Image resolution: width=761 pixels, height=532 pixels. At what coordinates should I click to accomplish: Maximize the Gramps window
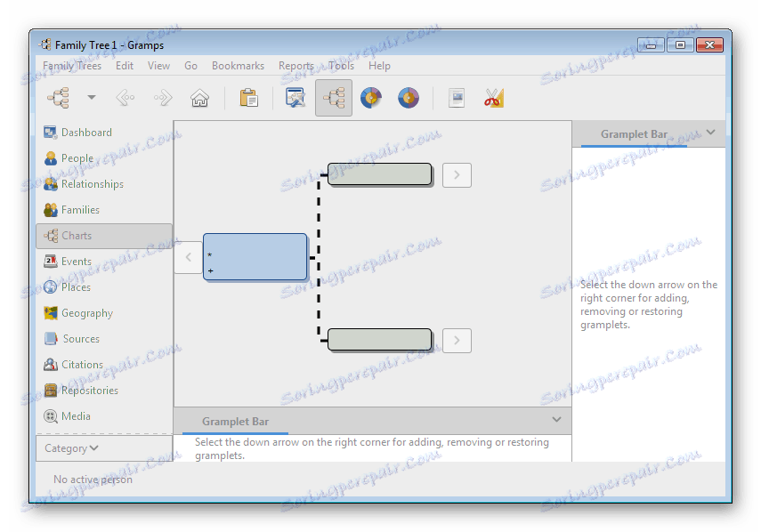tap(680, 45)
